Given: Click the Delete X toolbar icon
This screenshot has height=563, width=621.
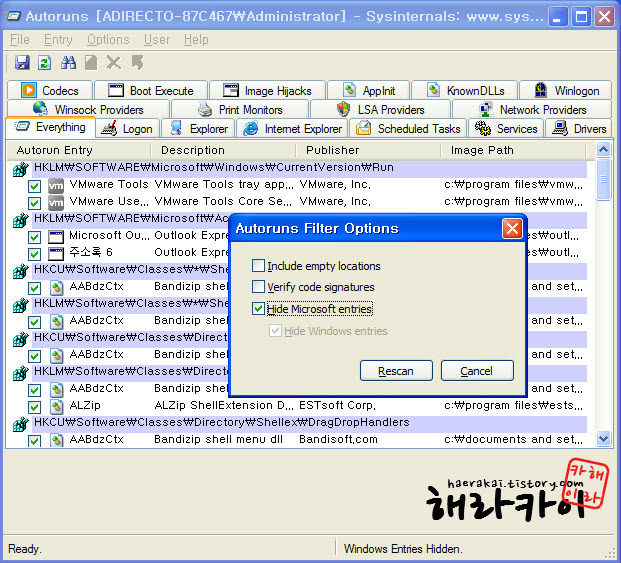Looking at the screenshot, I should tap(114, 63).
